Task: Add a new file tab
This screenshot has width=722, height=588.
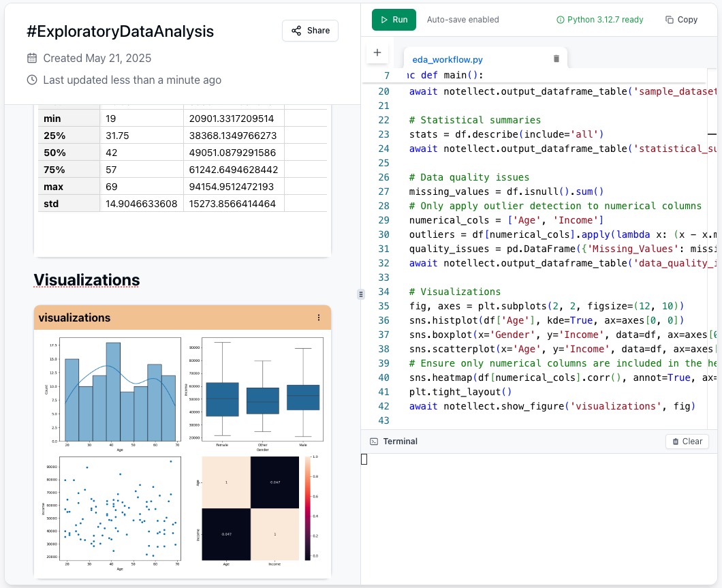Action: [377, 52]
